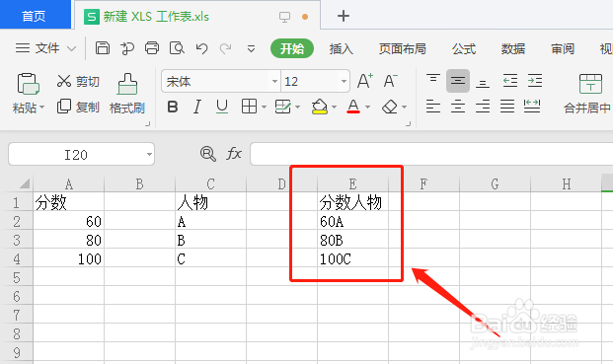
Task: Add a new tab with plus button
Action: coord(344,16)
